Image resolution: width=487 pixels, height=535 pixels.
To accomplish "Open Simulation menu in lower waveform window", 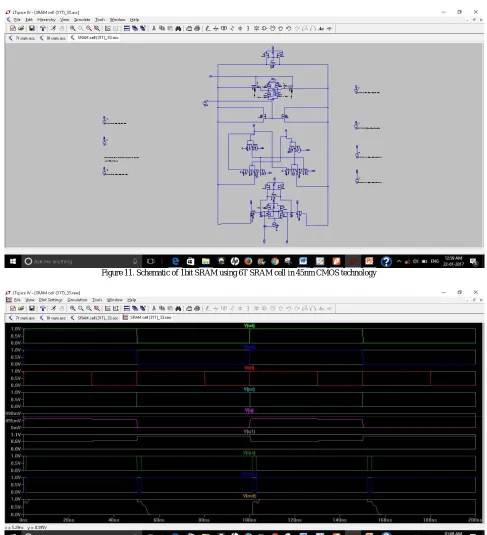I will click(x=77, y=300).
